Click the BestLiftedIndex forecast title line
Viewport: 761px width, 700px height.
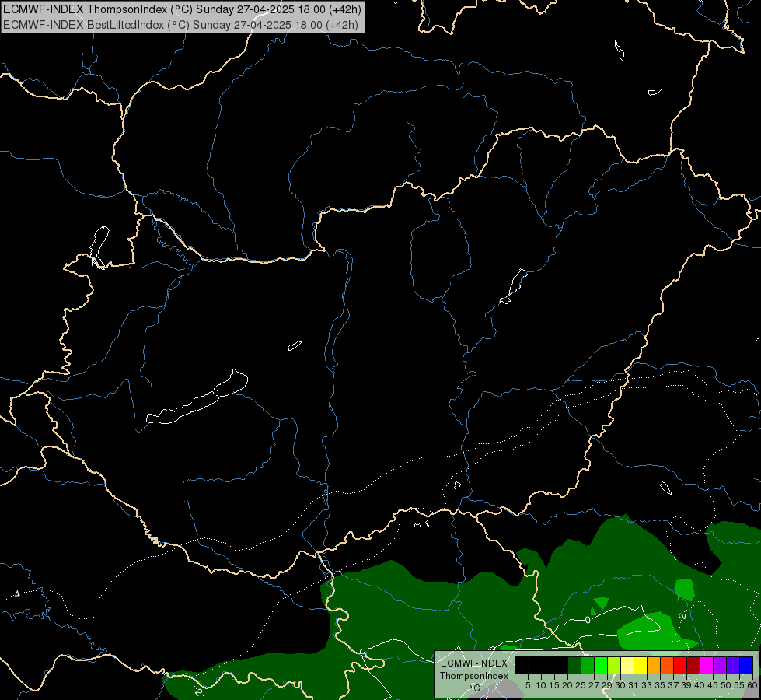tap(180, 24)
